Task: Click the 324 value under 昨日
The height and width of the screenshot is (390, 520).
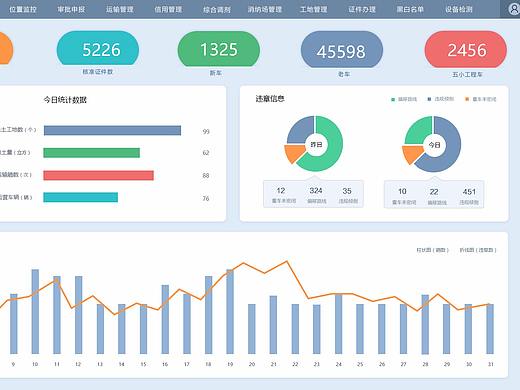Action: [315, 191]
